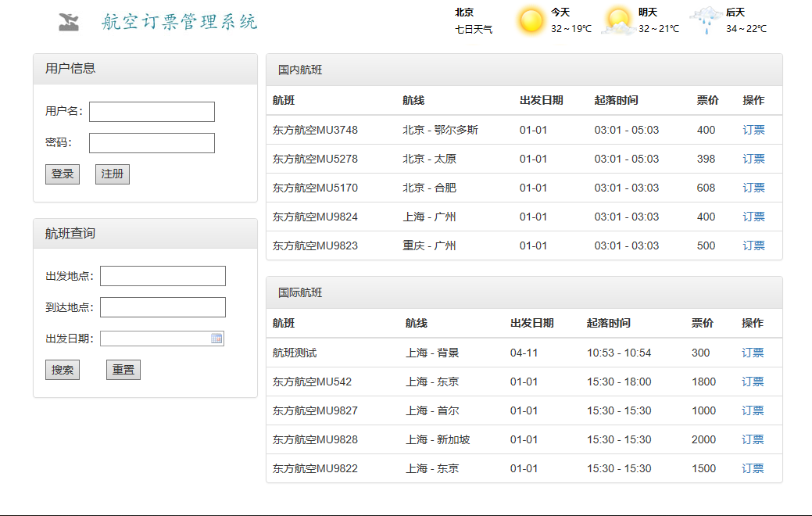Screen dimensions: 812x516
Task: Book ticket for flight MU5170
Action: point(753,188)
